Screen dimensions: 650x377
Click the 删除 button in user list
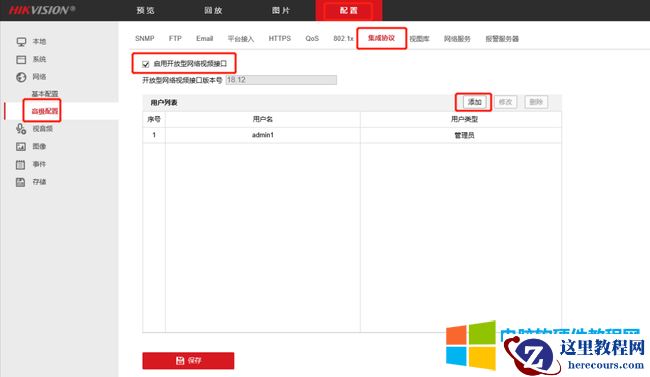(536, 102)
